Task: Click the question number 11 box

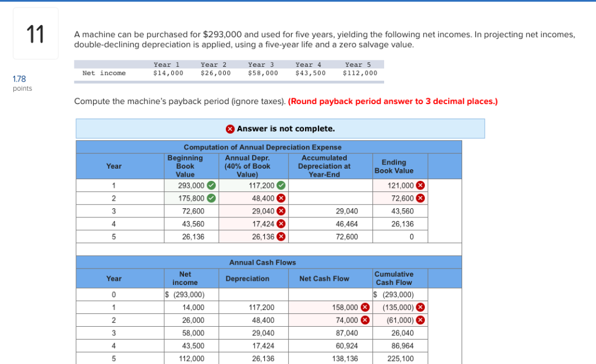Action: pyautogui.click(x=36, y=33)
